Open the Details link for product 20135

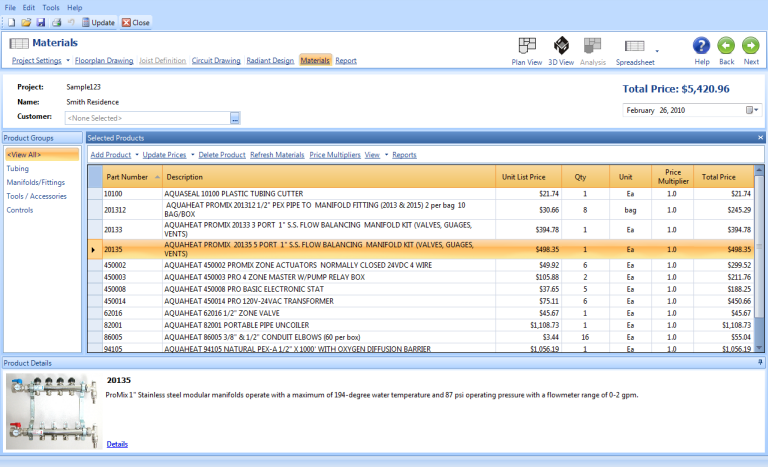point(117,444)
